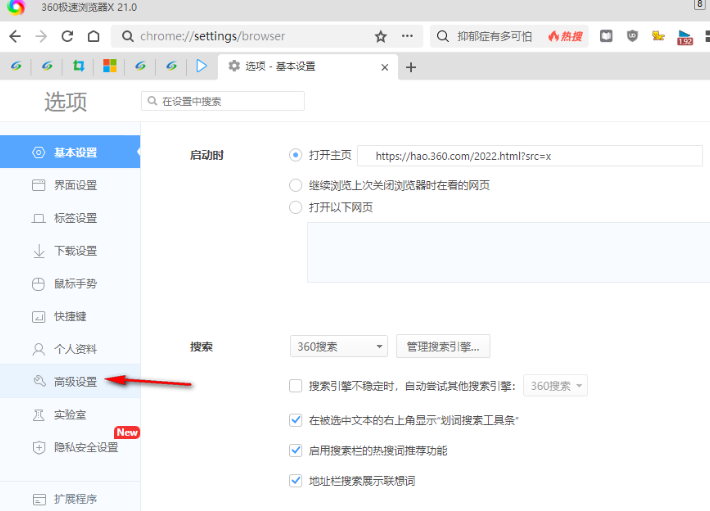Open 个人资料 in the sidebar
This screenshot has width=710, height=511.
pyautogui.click(x=70, y=349)
